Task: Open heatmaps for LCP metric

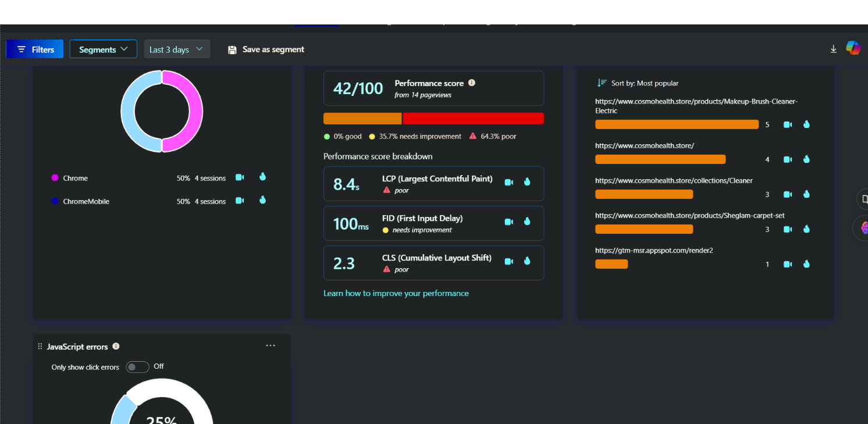Action: click(x=527, y=181)
